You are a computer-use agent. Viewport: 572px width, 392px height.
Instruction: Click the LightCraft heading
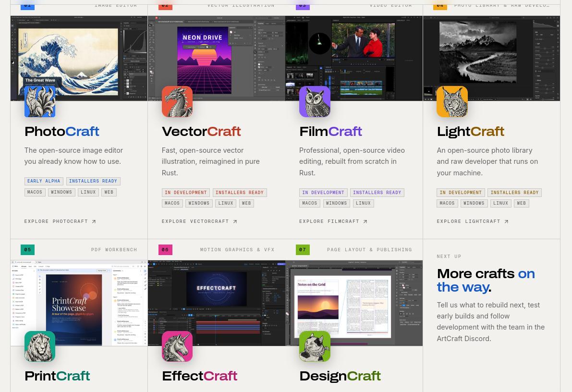click(471, 132)
